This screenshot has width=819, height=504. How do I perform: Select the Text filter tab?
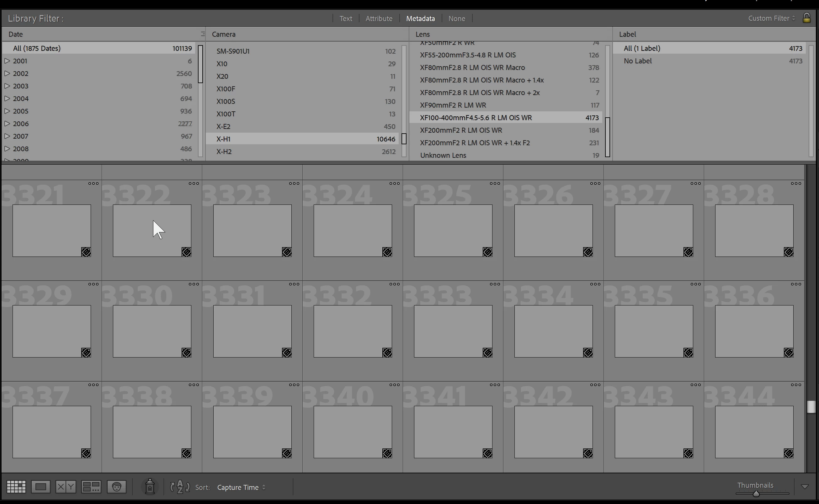346,18
